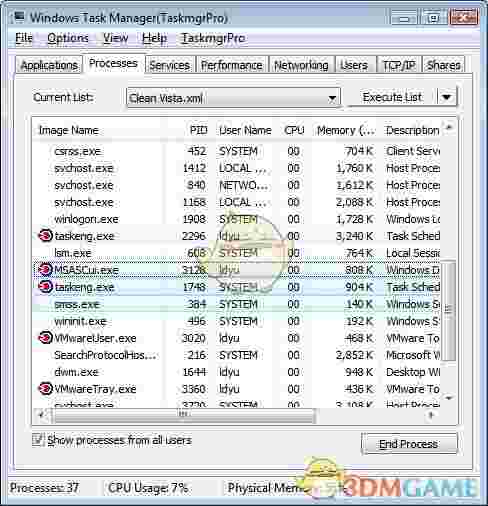Select the smss.exe process
Viewport: 488px width, 506px height.
(x=237, y=304)
